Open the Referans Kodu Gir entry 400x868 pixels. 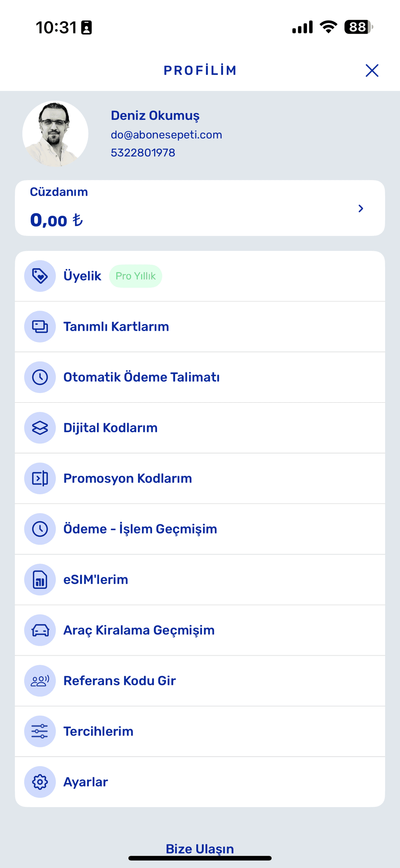click(200, 681)
